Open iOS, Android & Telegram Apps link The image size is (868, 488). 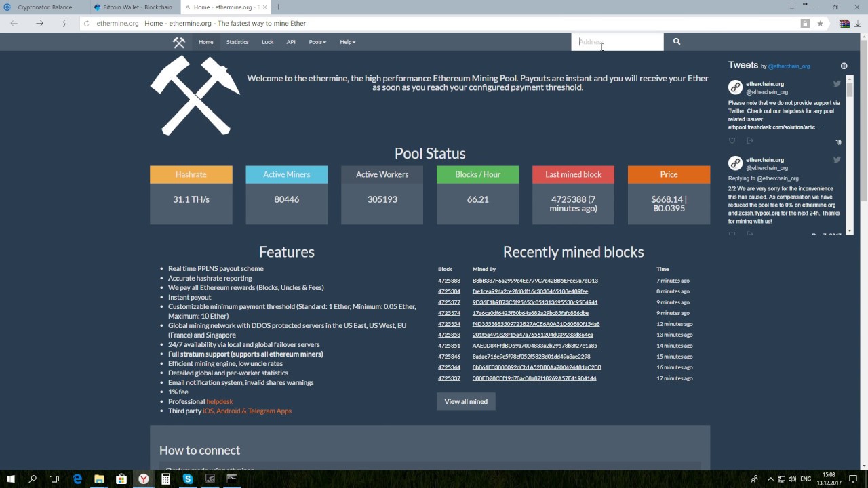click(x=247, y=411)
